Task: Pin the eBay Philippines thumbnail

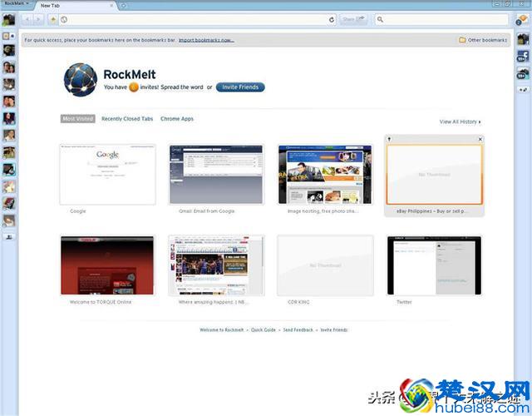Action: [391, 139]
